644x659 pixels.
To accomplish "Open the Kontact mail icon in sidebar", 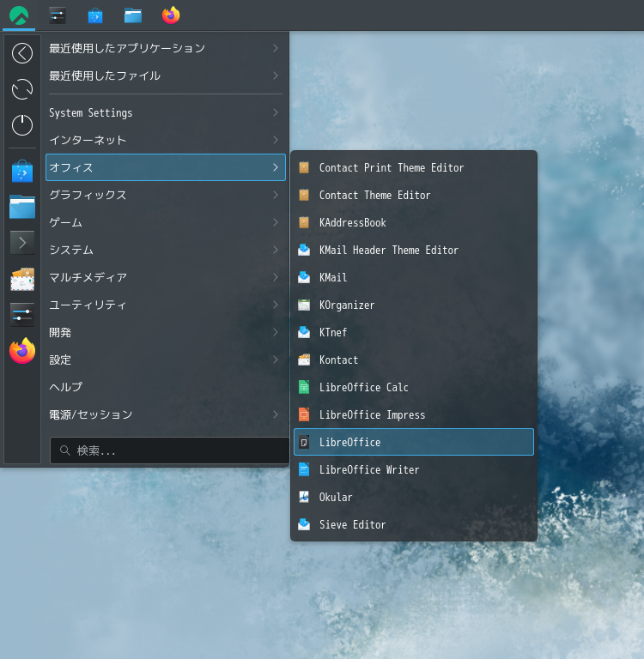I will tap(22, 279).
